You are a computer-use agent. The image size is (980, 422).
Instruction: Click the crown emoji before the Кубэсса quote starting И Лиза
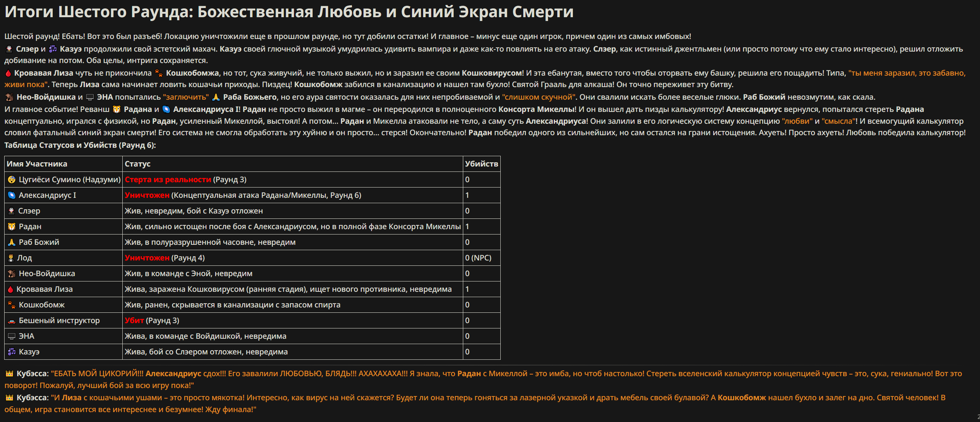click(10, 398)
